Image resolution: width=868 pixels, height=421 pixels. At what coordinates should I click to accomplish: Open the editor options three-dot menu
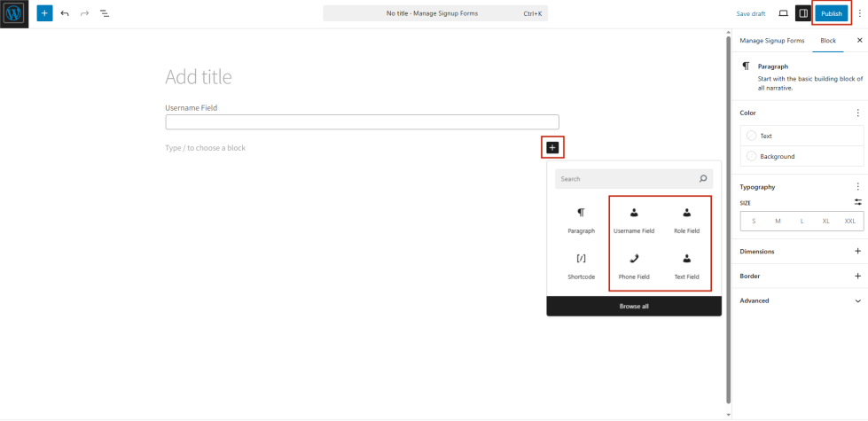[x=859, y=13]
